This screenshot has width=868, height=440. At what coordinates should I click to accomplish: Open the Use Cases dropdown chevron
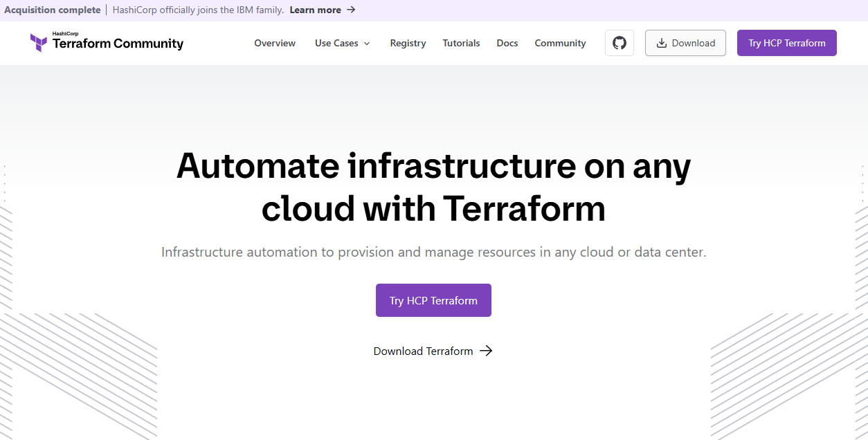366,43
